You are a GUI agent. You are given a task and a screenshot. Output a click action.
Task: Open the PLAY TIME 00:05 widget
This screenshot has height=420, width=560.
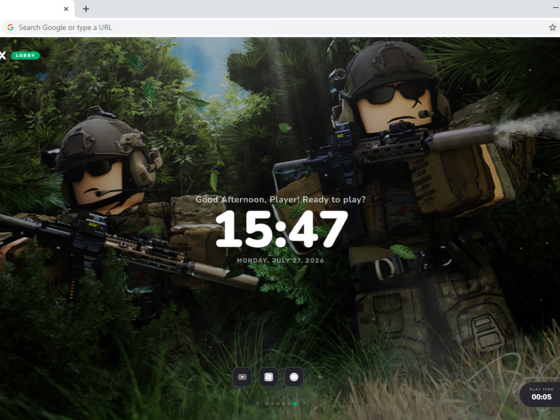tap(541, 394)
